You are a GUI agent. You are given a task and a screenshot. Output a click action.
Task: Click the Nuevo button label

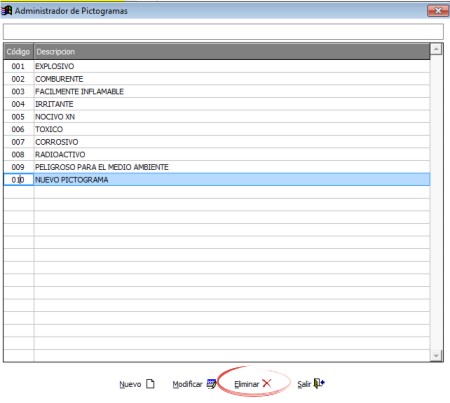pyautogui.click(x=130, y=384)
